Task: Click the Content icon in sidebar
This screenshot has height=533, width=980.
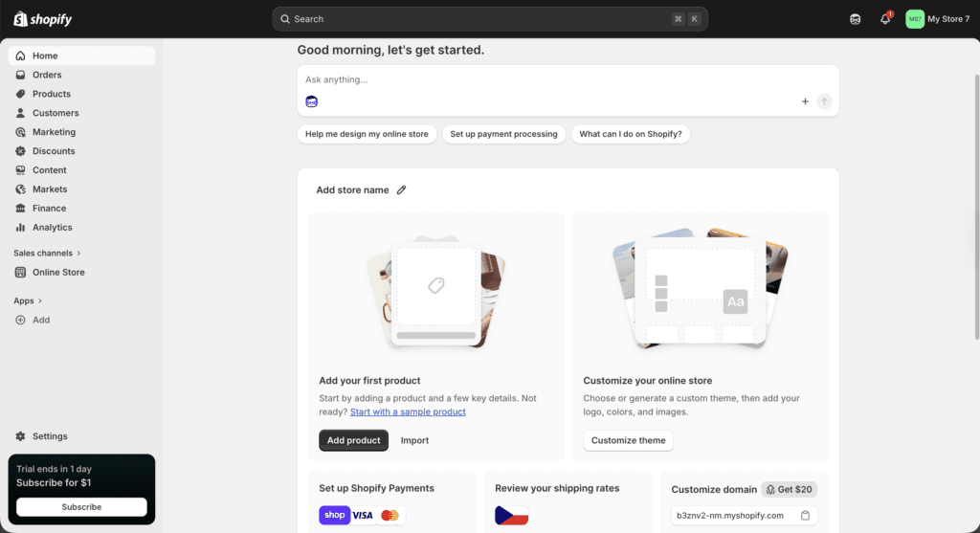Action: [21, 170]
